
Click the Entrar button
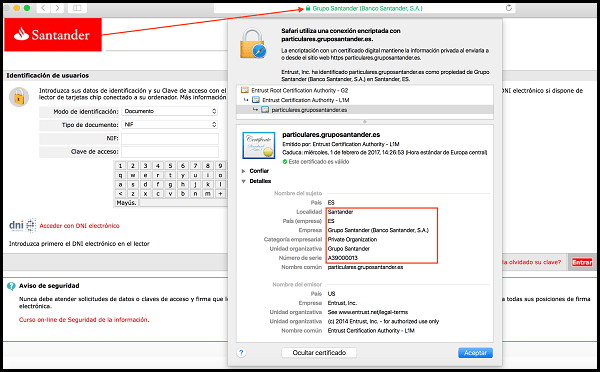tap(582, 262)
